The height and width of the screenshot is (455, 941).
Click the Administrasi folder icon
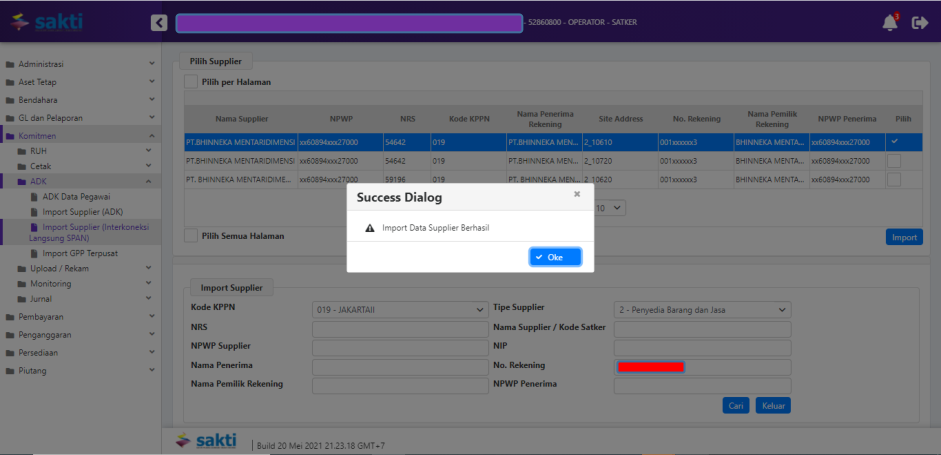click(x=10, y=64)
